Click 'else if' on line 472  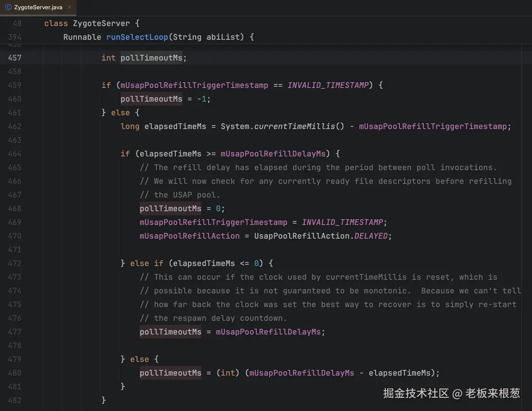(x=147, y=263)
